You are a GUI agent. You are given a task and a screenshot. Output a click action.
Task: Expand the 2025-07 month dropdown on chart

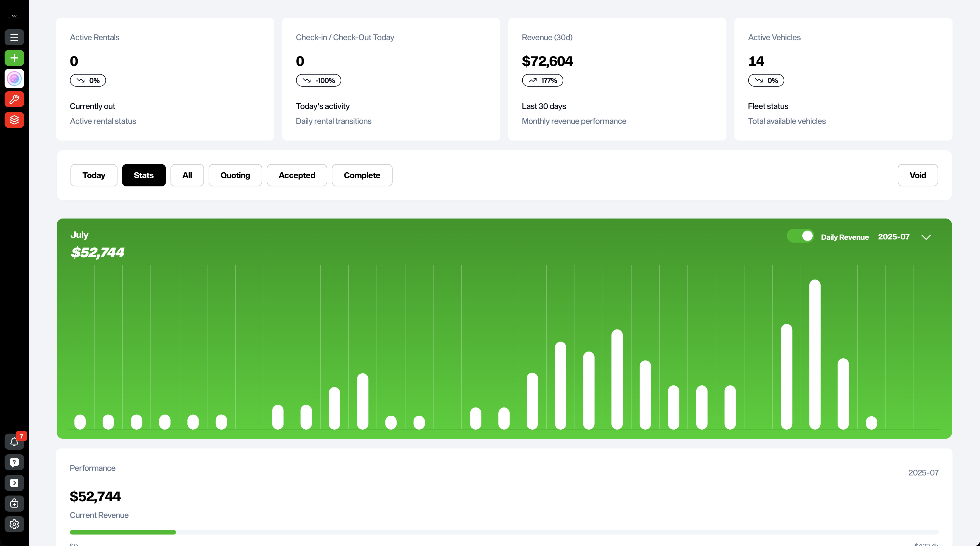[x=926, y=237]
